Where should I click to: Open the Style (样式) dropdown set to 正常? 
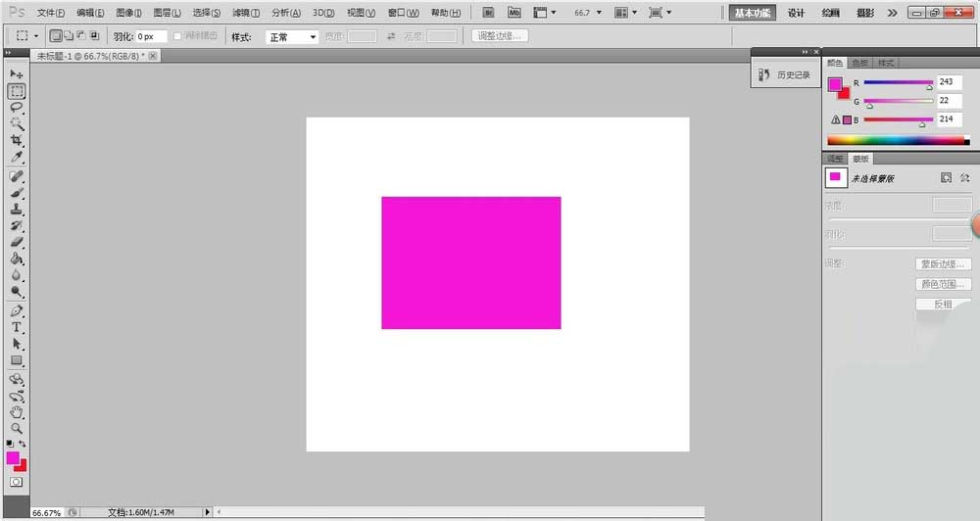coord(292,36)
